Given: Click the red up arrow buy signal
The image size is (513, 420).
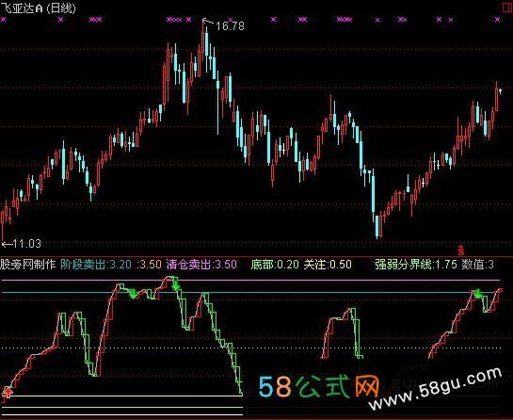Looking at the screenshot, I should (x=7, y=391).
